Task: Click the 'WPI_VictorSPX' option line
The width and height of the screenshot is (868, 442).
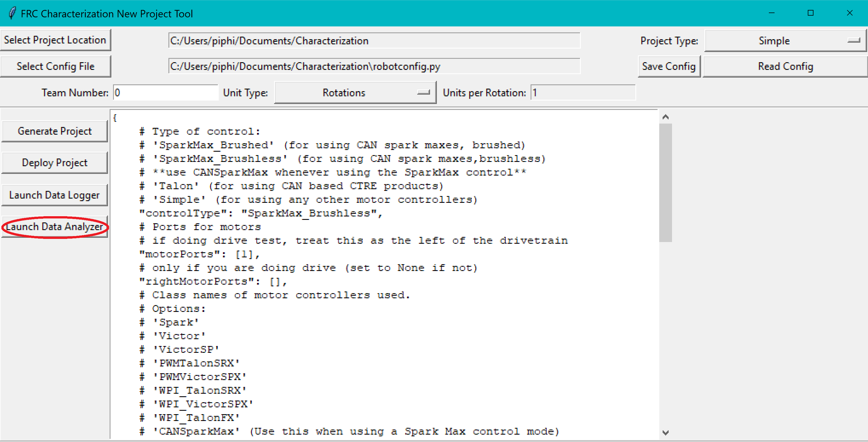Action: coord(196,404)
